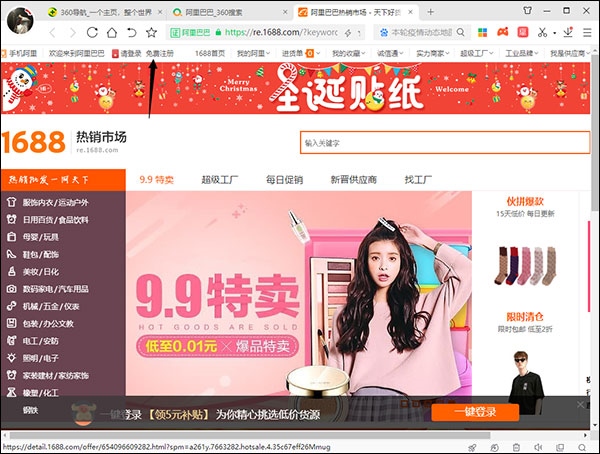Click the rocket accelerator icon in status bar

pos(473,447)
